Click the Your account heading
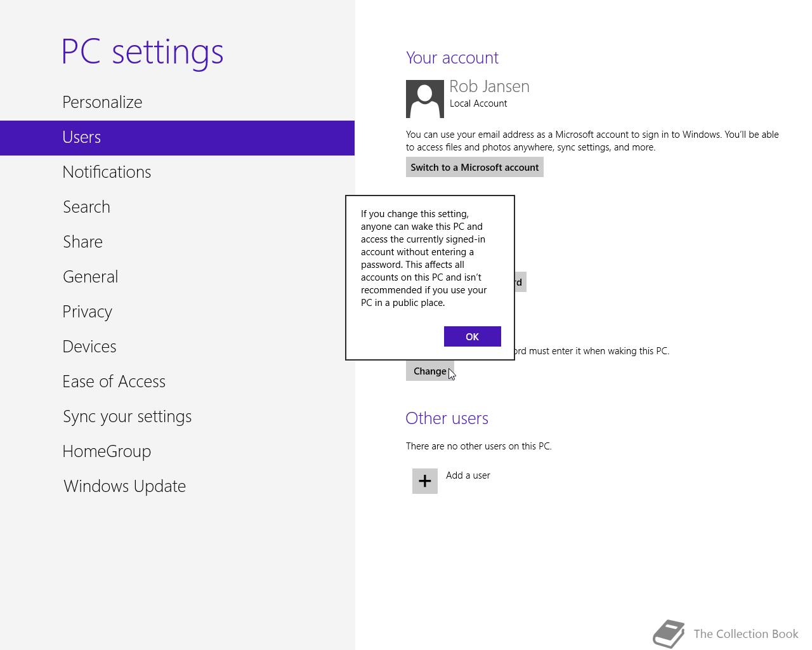This screenshot has height=650, width=812. (x=452, y=58)
